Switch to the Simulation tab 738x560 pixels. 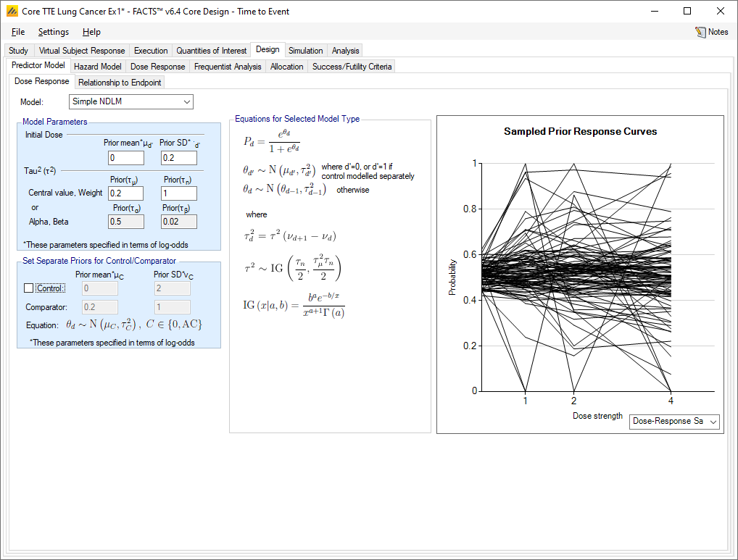pyautogui.click(x=305, y=51)
